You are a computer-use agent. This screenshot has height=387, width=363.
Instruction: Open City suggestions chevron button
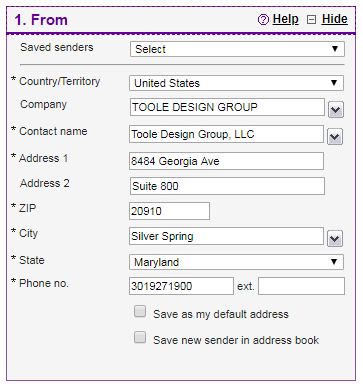(335, 239)
